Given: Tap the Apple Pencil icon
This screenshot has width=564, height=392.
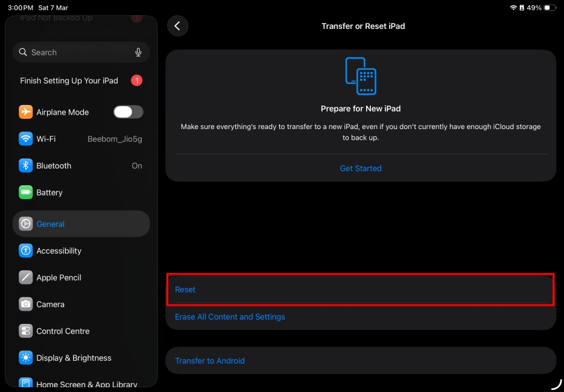Looking at the screenshot, I should point(25,277).
